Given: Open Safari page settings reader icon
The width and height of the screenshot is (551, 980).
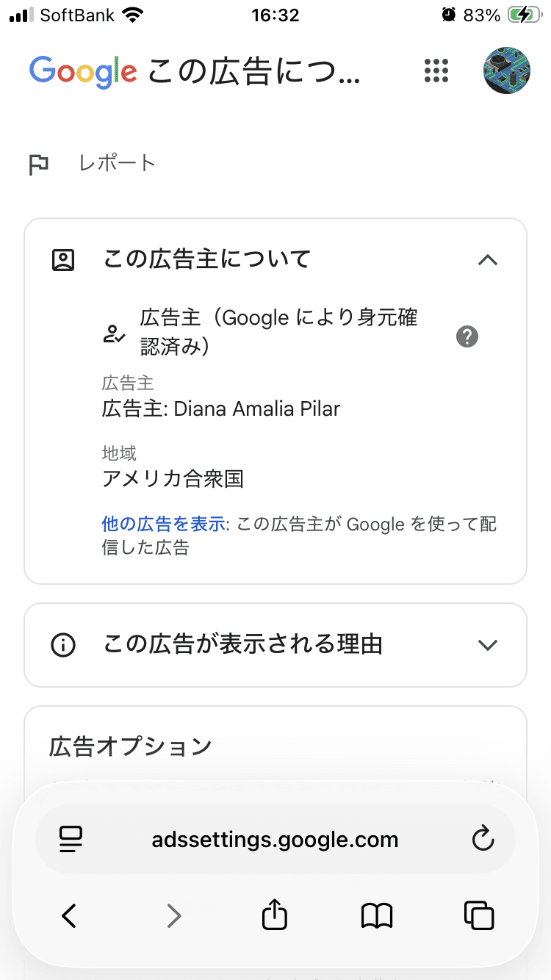Looking at the screenshot, I should pyautogui.click(x=71, y=840).
